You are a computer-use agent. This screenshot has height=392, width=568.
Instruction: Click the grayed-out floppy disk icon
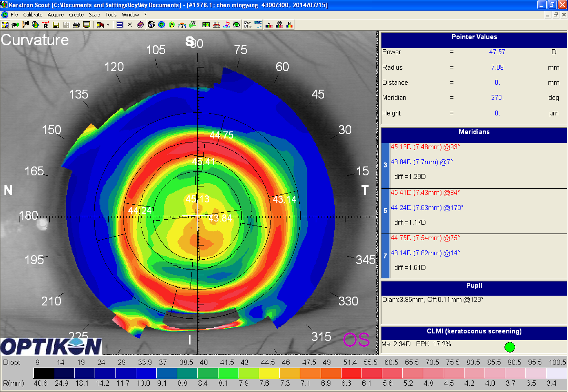(66, 24)
